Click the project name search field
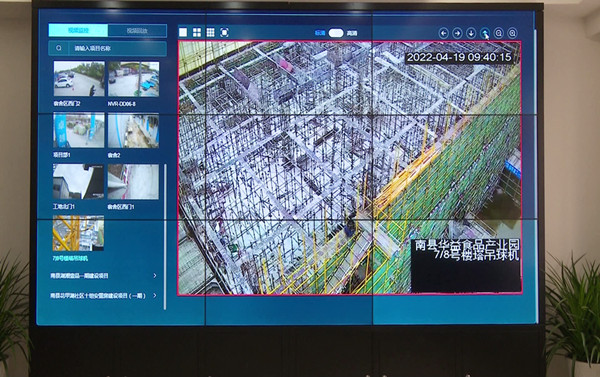This screenshot has width=600, height=377. [108, 49]
